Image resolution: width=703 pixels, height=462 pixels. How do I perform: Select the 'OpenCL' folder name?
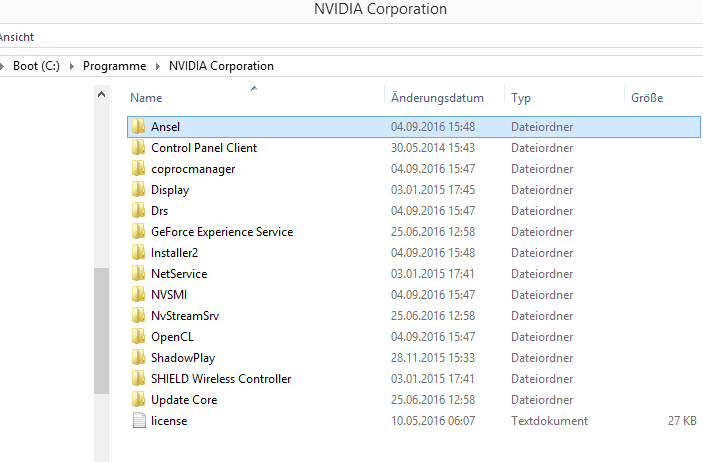[172, 337]
